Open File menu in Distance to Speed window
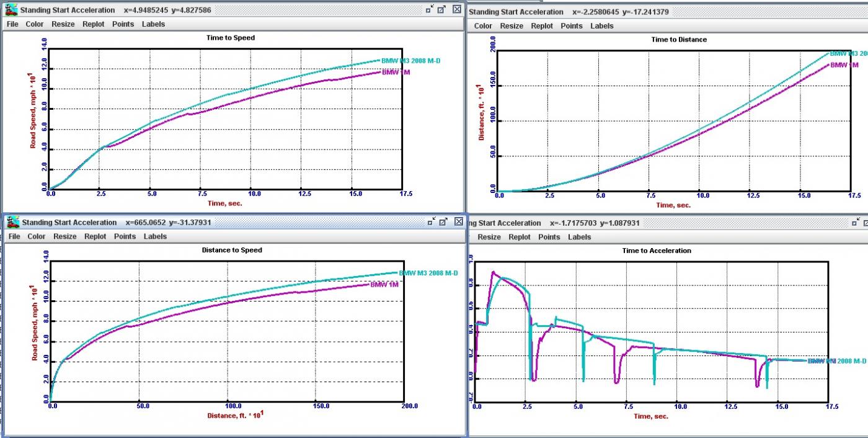The image size is (868, 438). click(15, 236)
